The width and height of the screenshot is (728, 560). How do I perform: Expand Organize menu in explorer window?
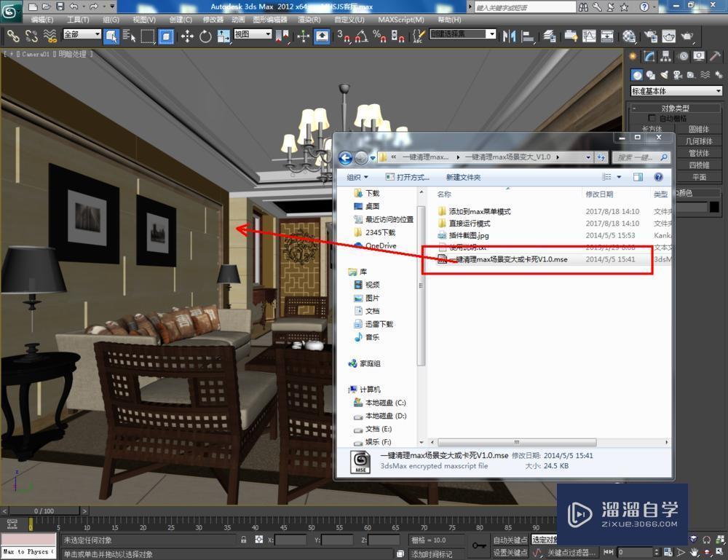[357, 178]
